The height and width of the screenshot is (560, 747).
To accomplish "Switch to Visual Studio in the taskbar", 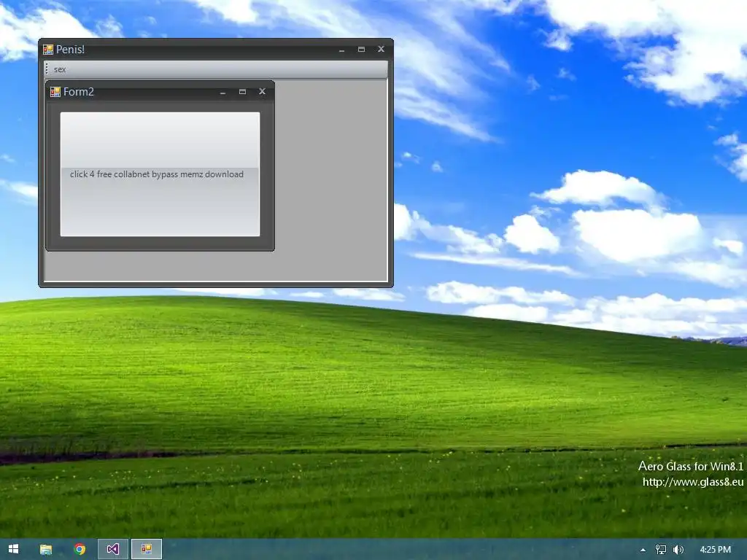I will coord(113,549).
